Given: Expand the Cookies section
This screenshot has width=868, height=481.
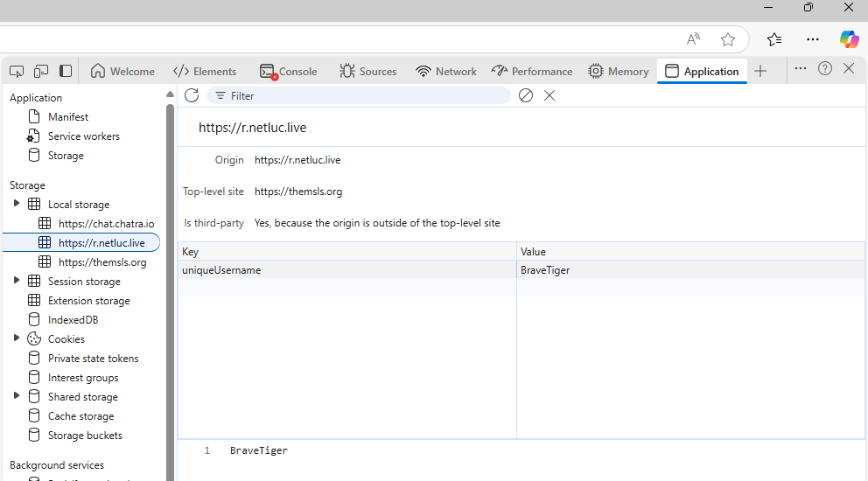Looking at the screenshot, I should click(17, 338).
